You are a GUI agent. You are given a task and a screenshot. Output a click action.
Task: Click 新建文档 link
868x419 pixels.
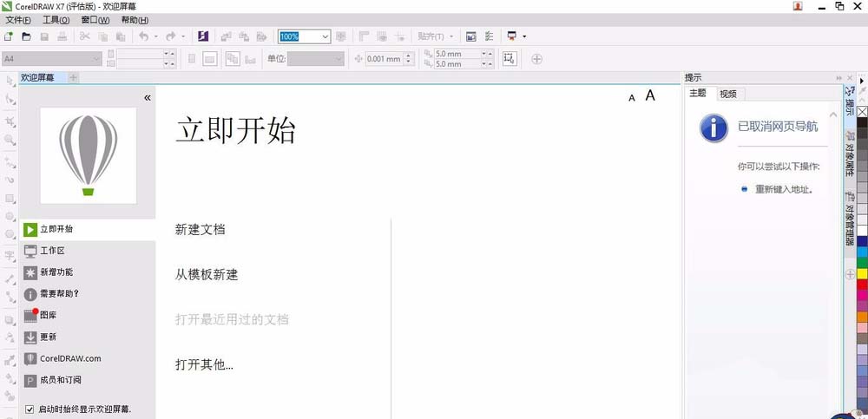200,229
